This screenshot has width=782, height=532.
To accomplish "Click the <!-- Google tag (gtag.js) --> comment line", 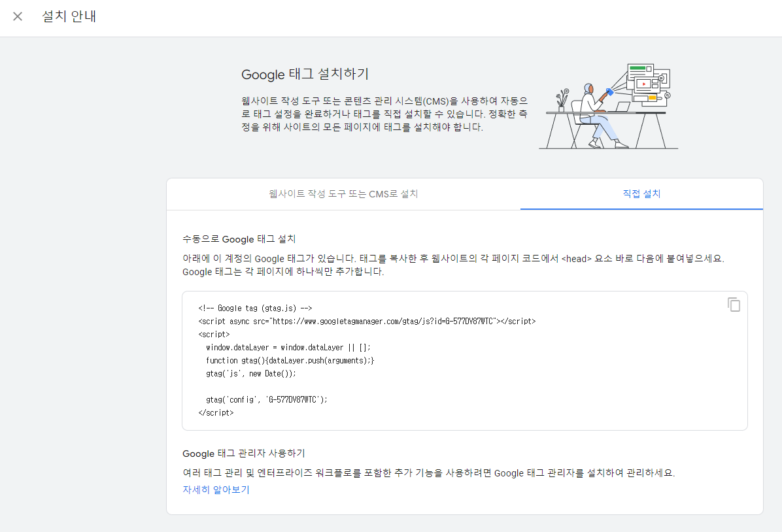I will [255, 308].
